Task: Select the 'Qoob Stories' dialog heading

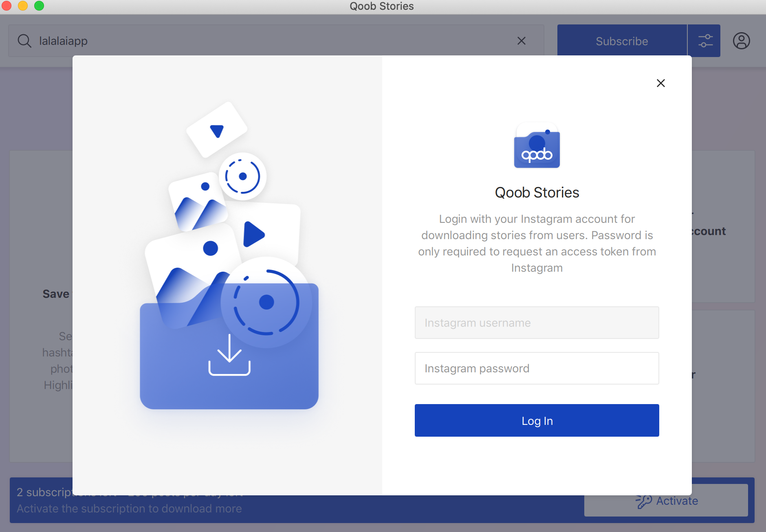Action: click(537, 192)
